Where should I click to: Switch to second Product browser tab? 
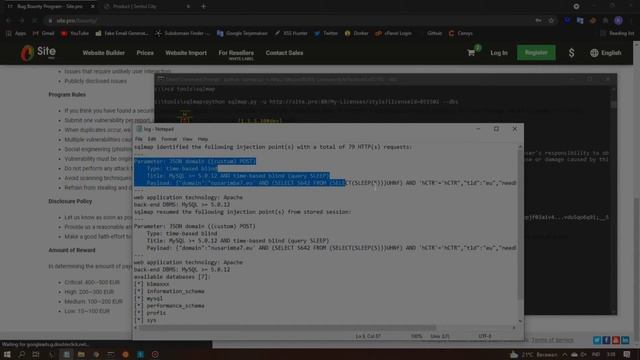(x=143, y=7)
